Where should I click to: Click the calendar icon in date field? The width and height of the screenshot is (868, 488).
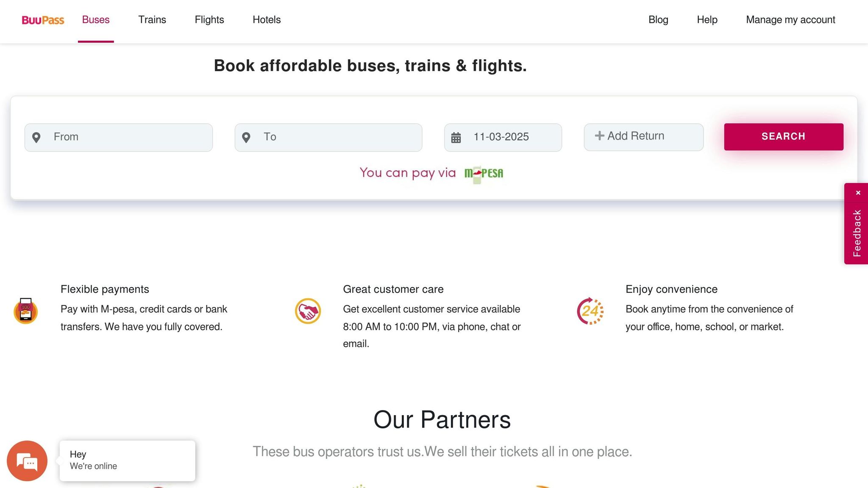456,137
